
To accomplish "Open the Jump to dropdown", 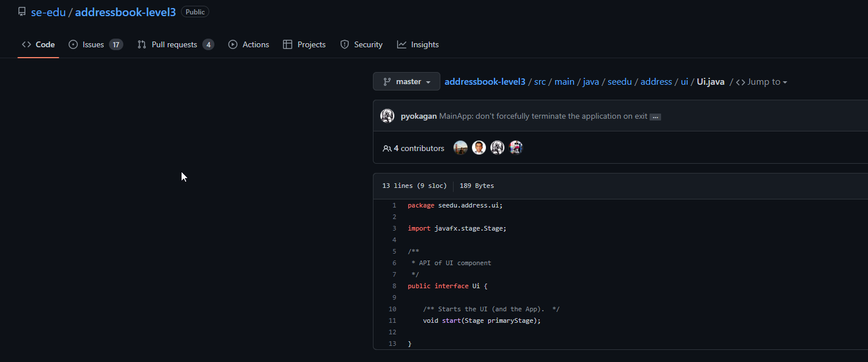I will (x=761, y=82).
